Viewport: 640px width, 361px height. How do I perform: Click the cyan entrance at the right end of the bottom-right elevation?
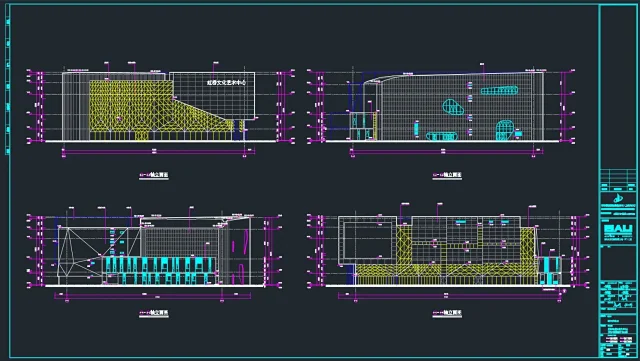click(549, 270)
